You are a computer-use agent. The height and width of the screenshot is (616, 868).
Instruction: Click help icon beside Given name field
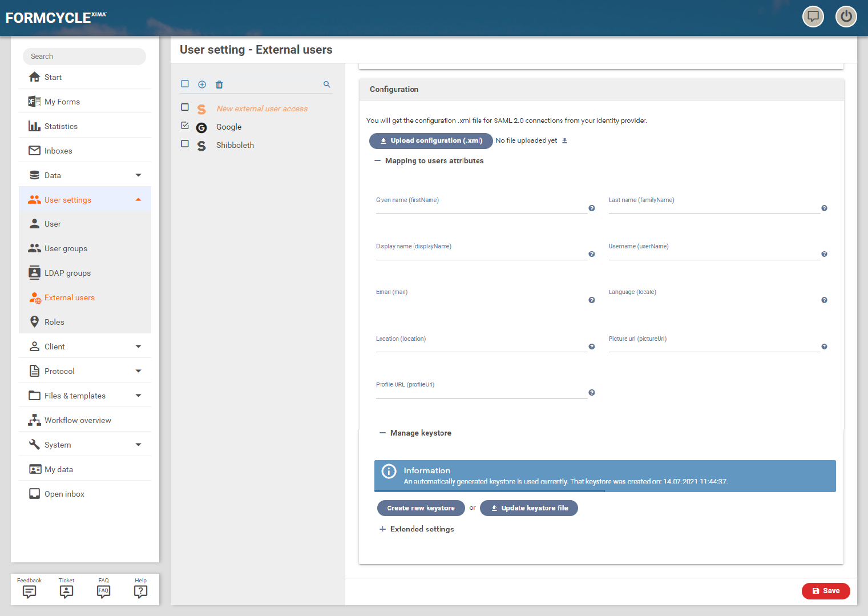coord(592,208)
